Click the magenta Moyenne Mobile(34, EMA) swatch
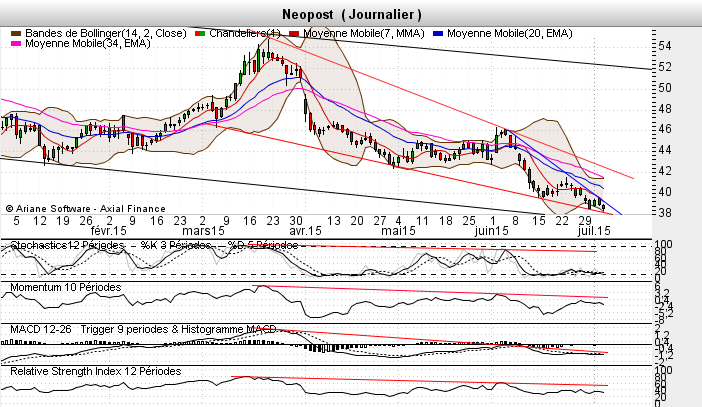The width and height of the screenshot is (702, 407). click(x=16, y=44)
